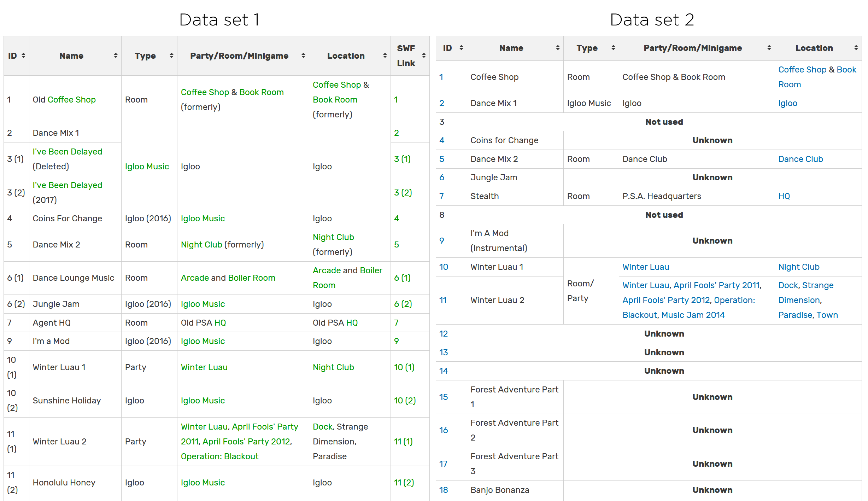Open HQ link in Old PSA HQ party cell

(220, 323)
